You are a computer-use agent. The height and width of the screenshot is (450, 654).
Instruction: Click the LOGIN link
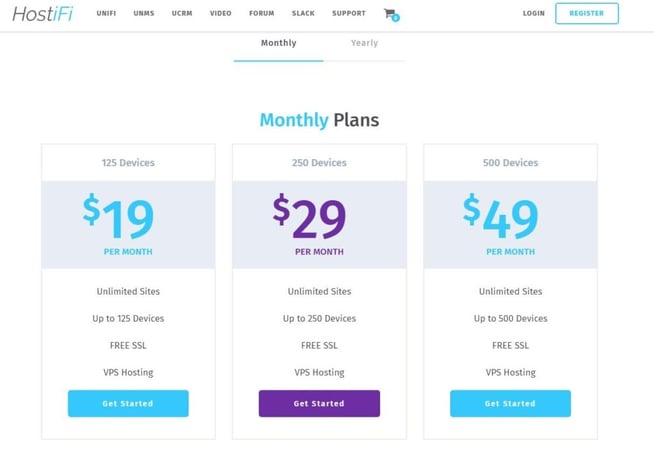[x=533, y=14]
